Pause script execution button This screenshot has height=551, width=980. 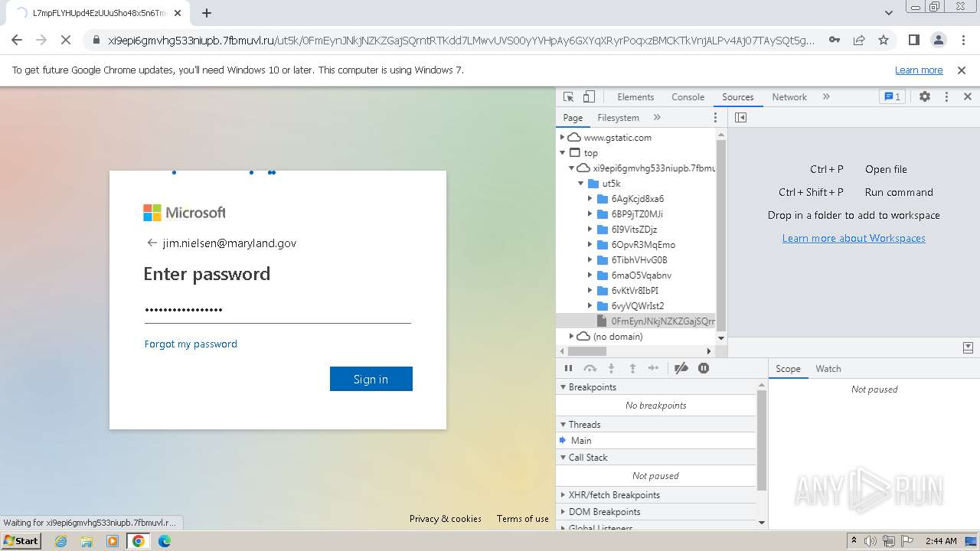569,369
